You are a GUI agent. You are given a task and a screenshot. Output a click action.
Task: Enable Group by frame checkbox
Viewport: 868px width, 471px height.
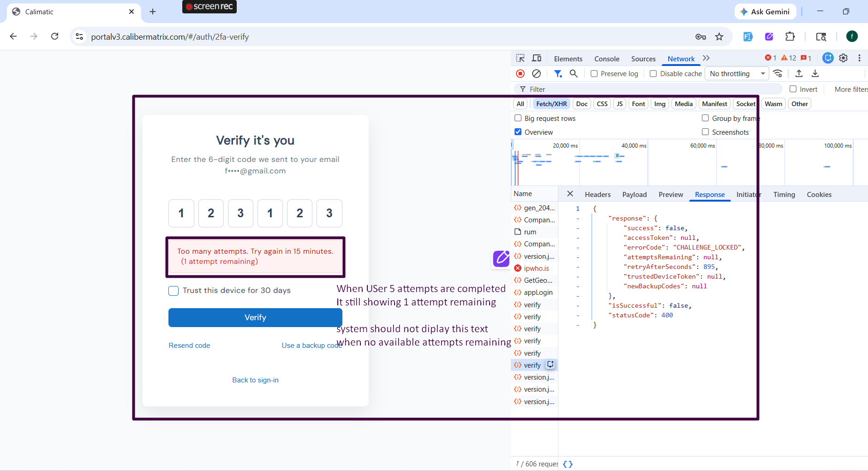click(x=706, y=118)
